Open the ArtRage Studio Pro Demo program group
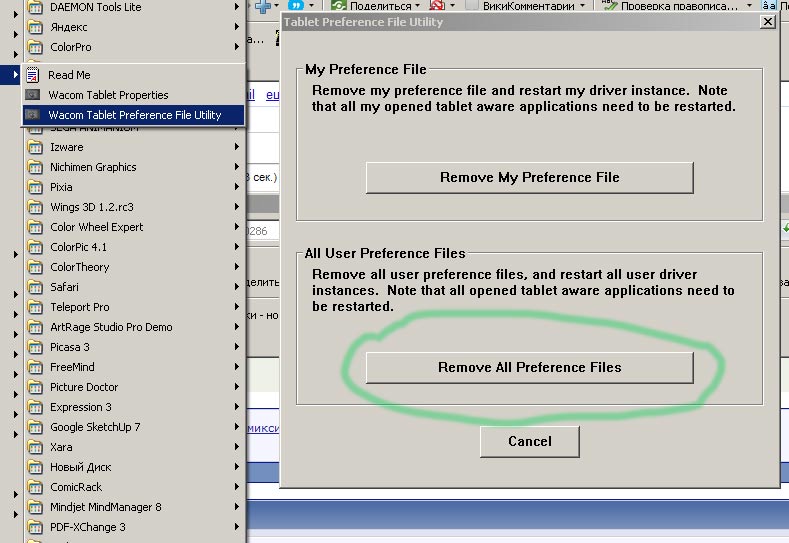Viewport: 789px width, 543px height. (x=134, y=327)
